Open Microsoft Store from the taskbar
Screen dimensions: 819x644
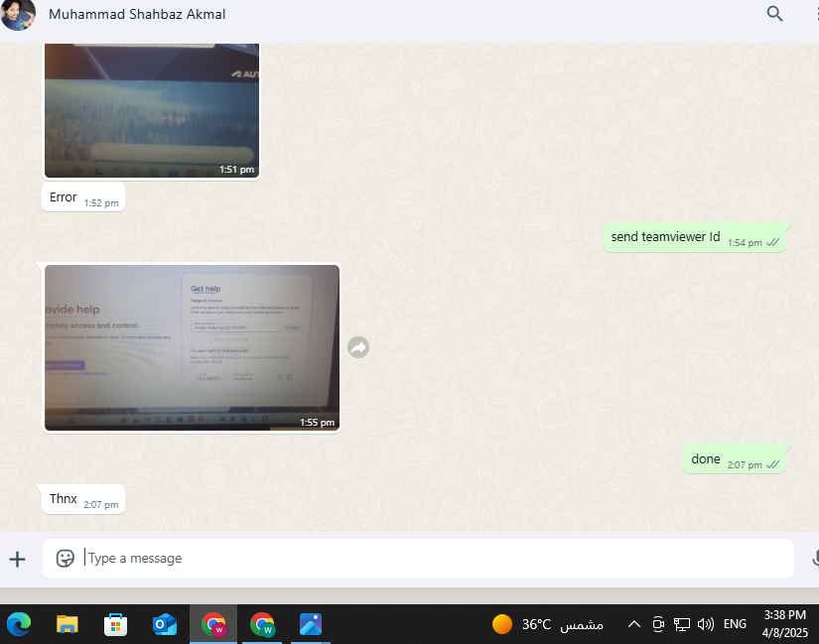pyautogui.click(x=116, y=624)
